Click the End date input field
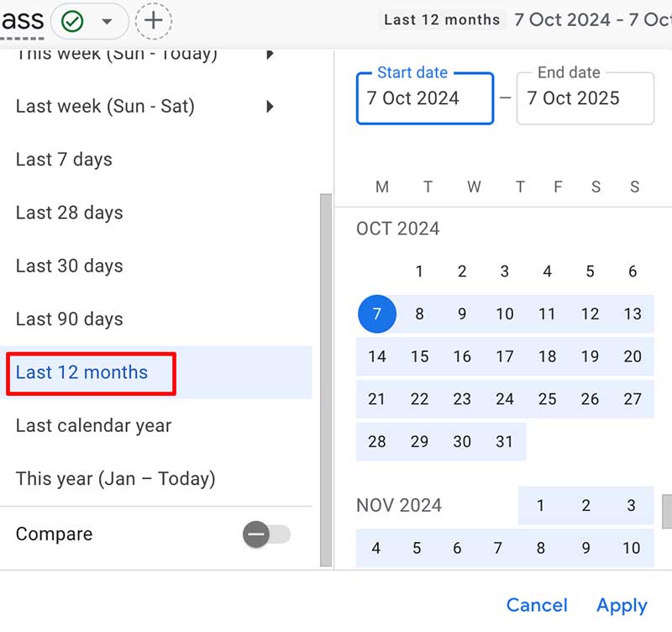This screenshot has height=632, width=672. [585, 98]
